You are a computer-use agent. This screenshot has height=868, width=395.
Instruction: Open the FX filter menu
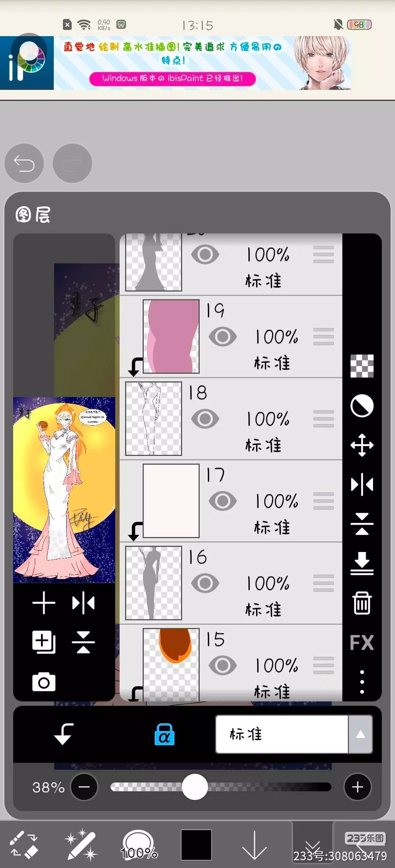coord(362,643)
